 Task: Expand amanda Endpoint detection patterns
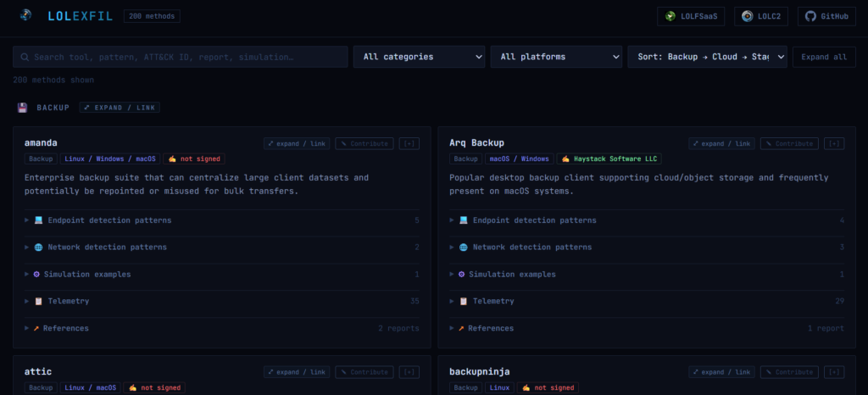coord(222,220)
